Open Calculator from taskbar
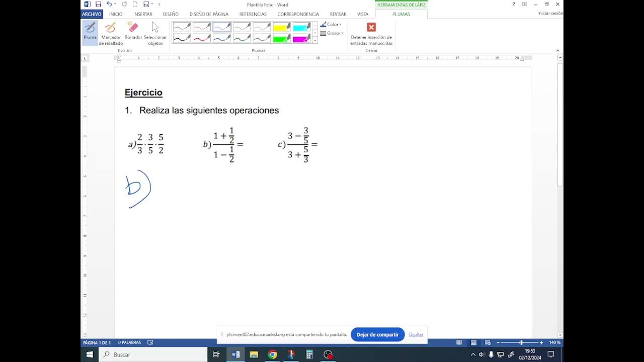This screenshot has height=362, width=644. pyautogui.click(x=309, y=354)
